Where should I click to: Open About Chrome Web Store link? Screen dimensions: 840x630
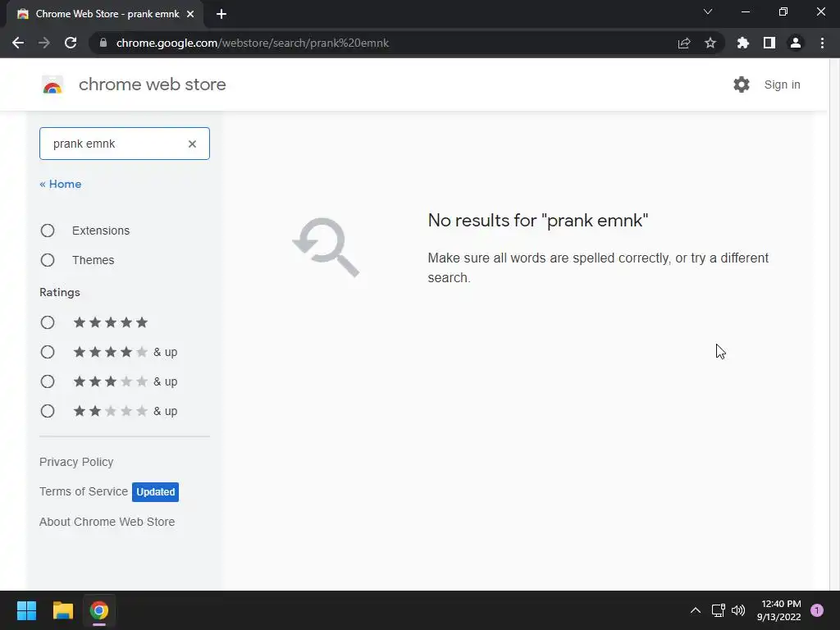pyautogui.click(x=107, y=522)
